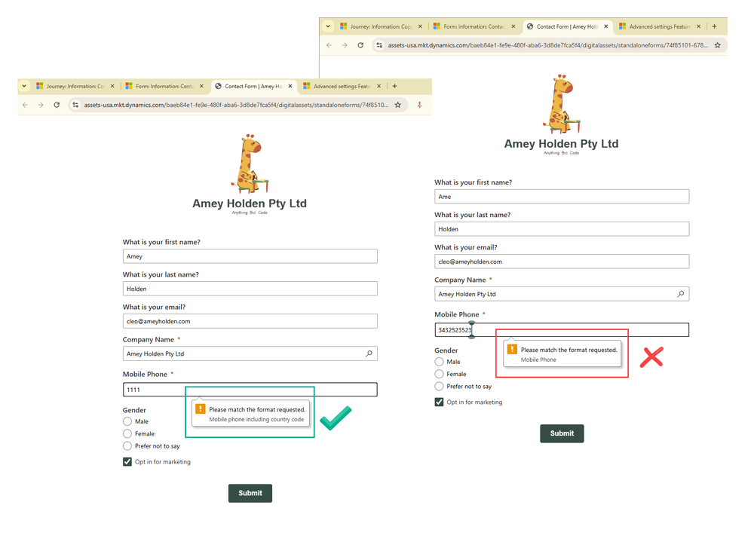Open tab search chevron in right window
Viewport: 754px width, 560px height.
pyautogui.click(x=328, y=26)
